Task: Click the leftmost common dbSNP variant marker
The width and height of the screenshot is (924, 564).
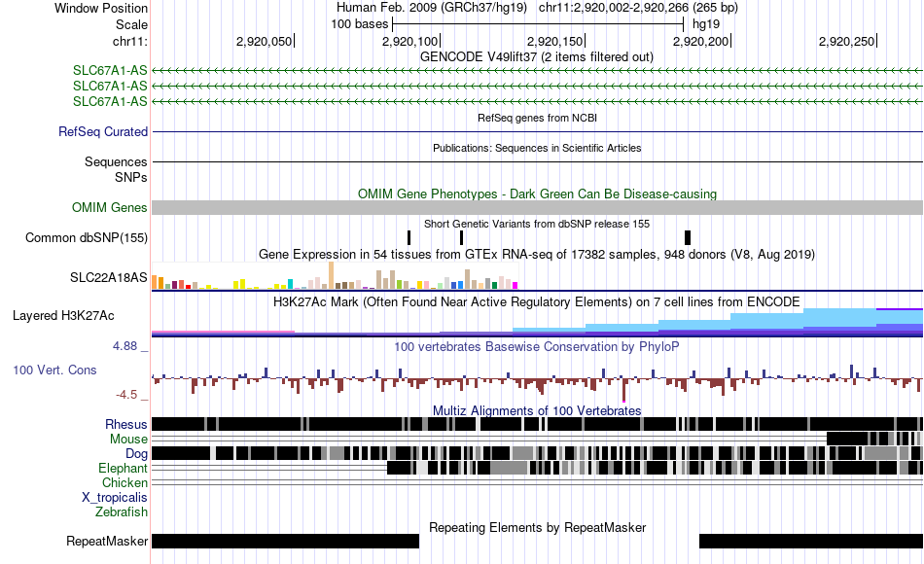Action: (x=409, y=237)
